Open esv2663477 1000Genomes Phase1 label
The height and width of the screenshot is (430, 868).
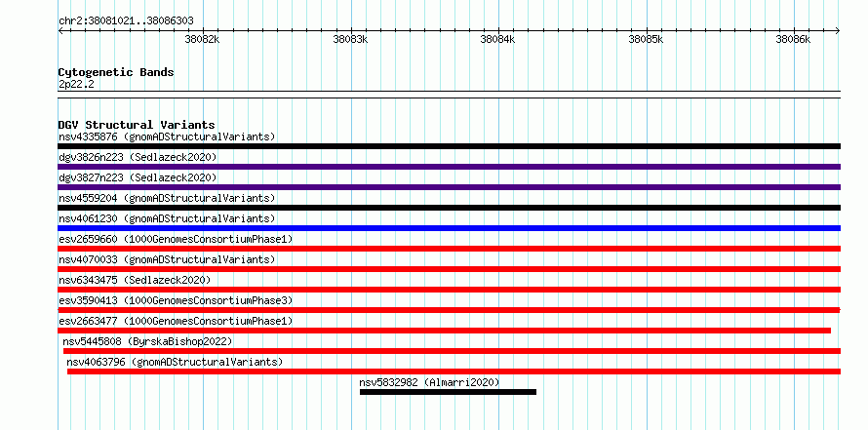click(x=176, y=321)
